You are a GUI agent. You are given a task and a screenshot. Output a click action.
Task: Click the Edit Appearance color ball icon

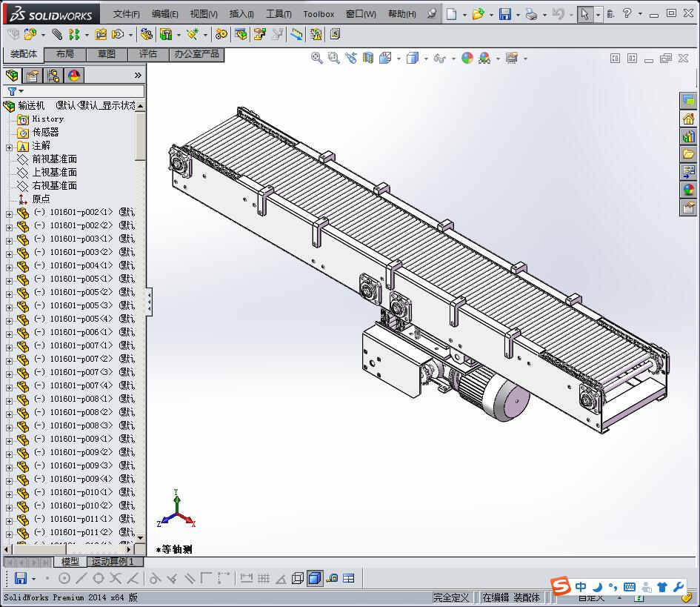click(467, 58)
